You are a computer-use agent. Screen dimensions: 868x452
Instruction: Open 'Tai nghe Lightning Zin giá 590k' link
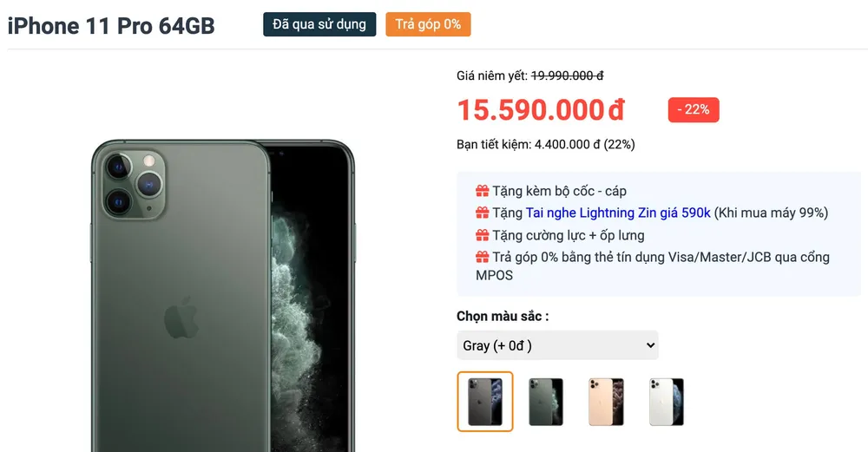[618, 213]
